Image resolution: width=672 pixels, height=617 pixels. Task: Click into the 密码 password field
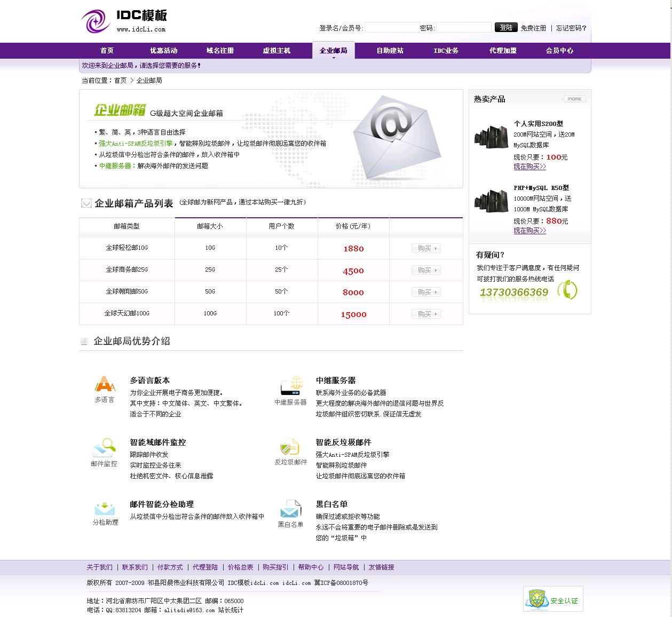[x=463, y=28]
